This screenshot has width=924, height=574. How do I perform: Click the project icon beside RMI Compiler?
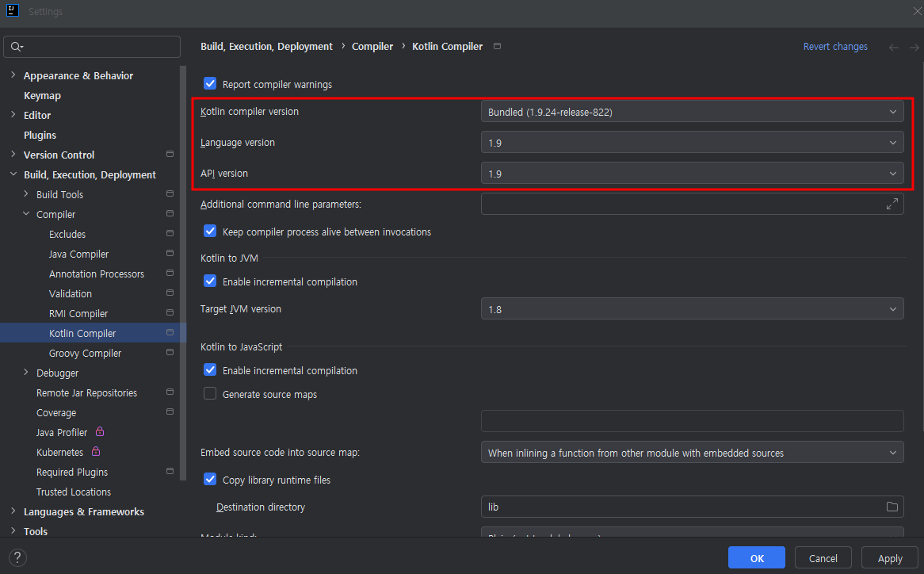(170, 312)
